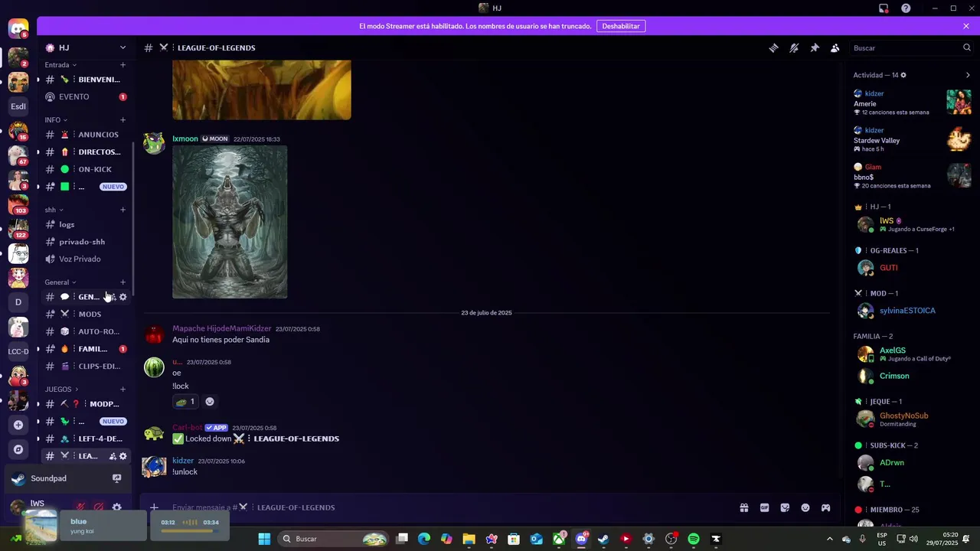Open the CLIPS-EDI... channel
This screenshot has height=551, width=980.
click(85, 366)
